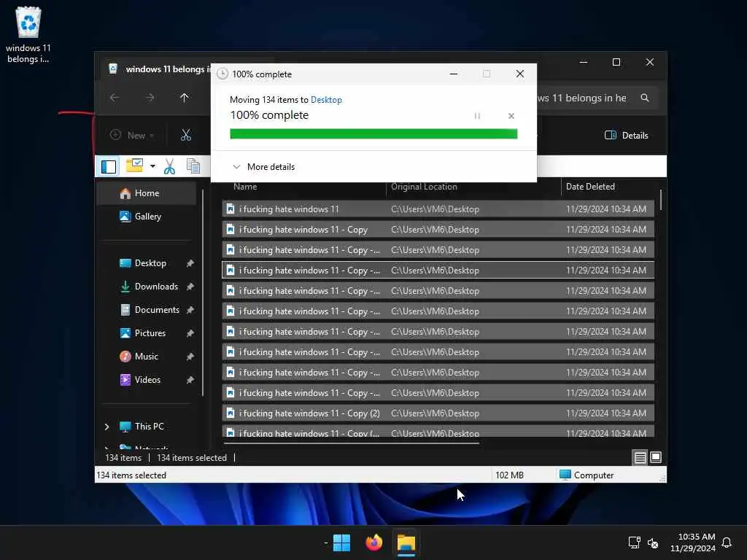The height and width of the screenshot is (560, 747).
Task: Cancel the move operation with small X
Action: click(x=511, y=116)
